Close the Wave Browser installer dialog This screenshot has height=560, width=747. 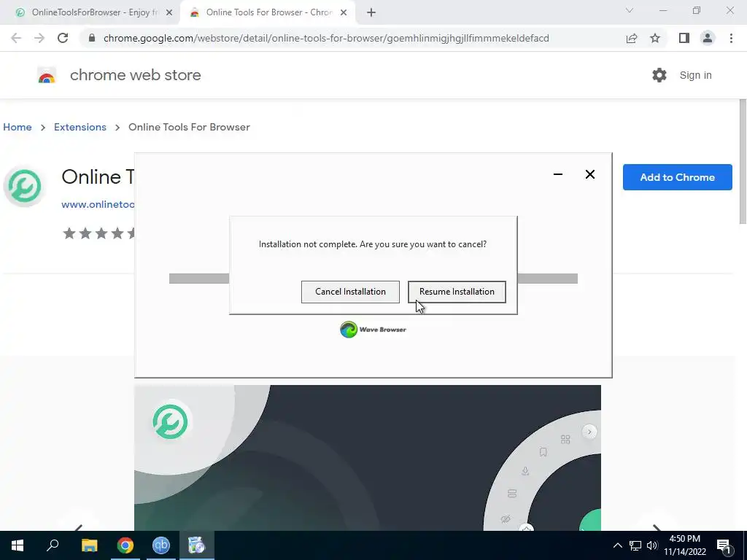pyautogui.click(x=589, y=174)
